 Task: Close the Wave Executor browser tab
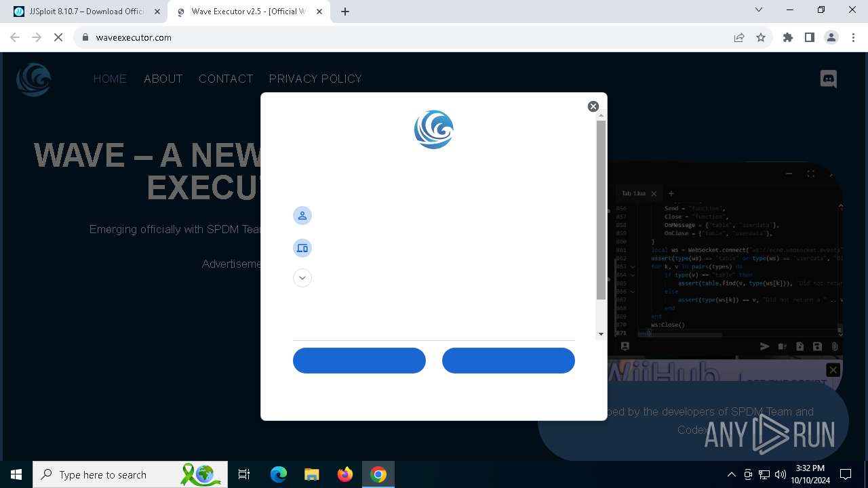[318, 12]
